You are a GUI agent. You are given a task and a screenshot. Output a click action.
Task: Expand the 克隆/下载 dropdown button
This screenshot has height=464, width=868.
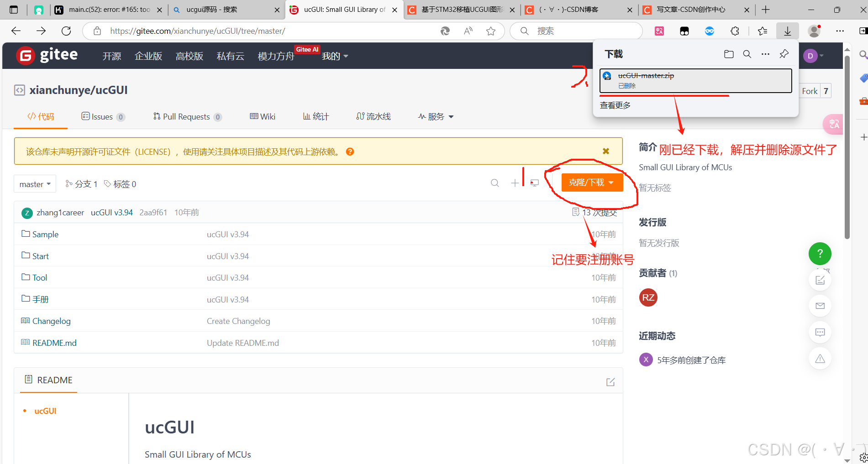pyautogui.click(x=611, y=182)
